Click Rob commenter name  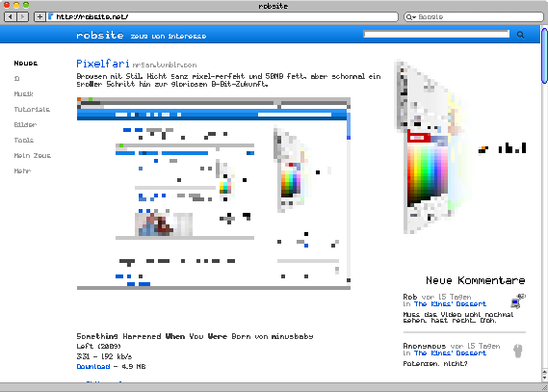[410, 297]
